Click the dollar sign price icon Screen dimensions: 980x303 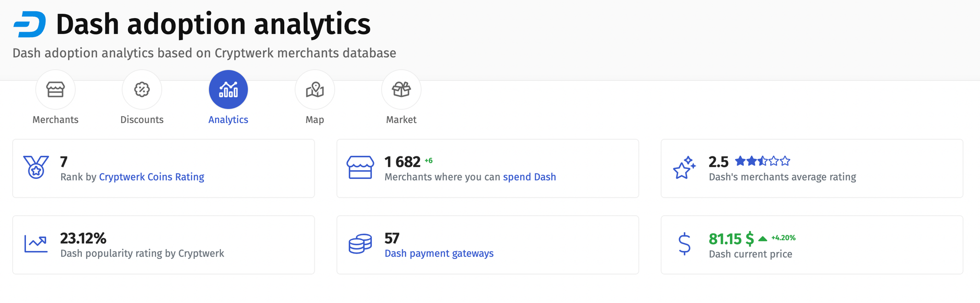(x=685, y=244)
